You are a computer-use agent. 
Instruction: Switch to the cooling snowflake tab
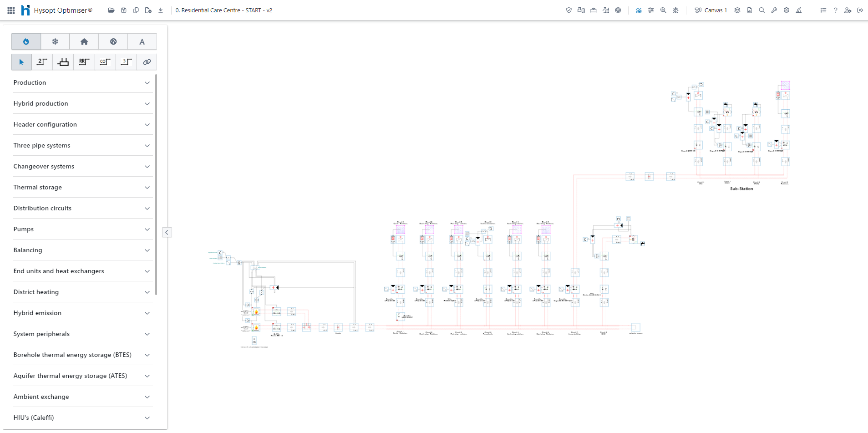tap(55, 41)
